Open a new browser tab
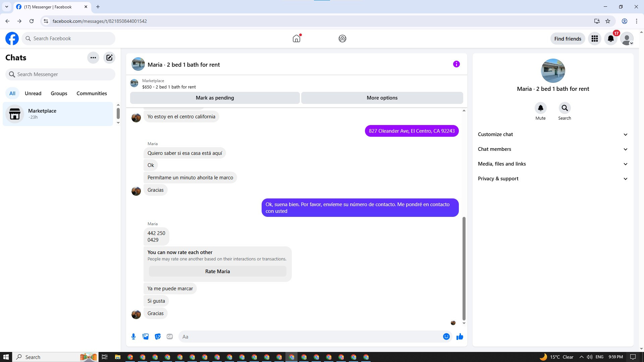Screen dimensions: 644x362 tap(98, 7)
